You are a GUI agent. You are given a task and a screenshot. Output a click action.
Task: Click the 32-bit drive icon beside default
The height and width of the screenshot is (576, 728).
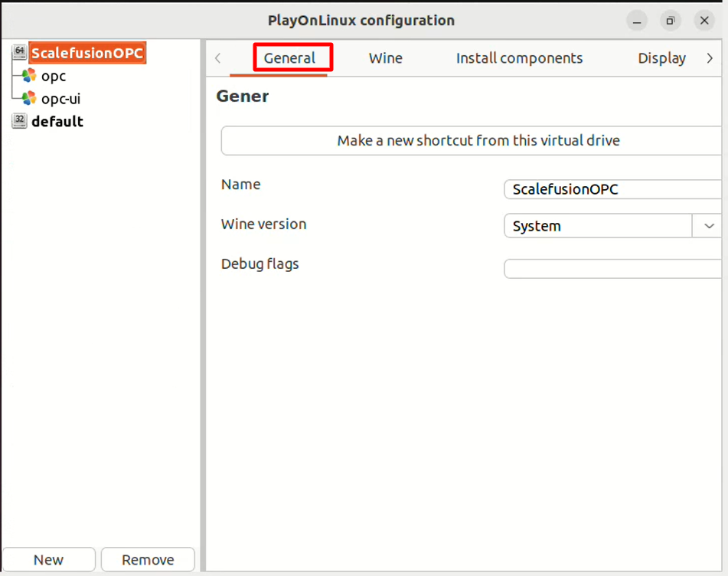19,121
